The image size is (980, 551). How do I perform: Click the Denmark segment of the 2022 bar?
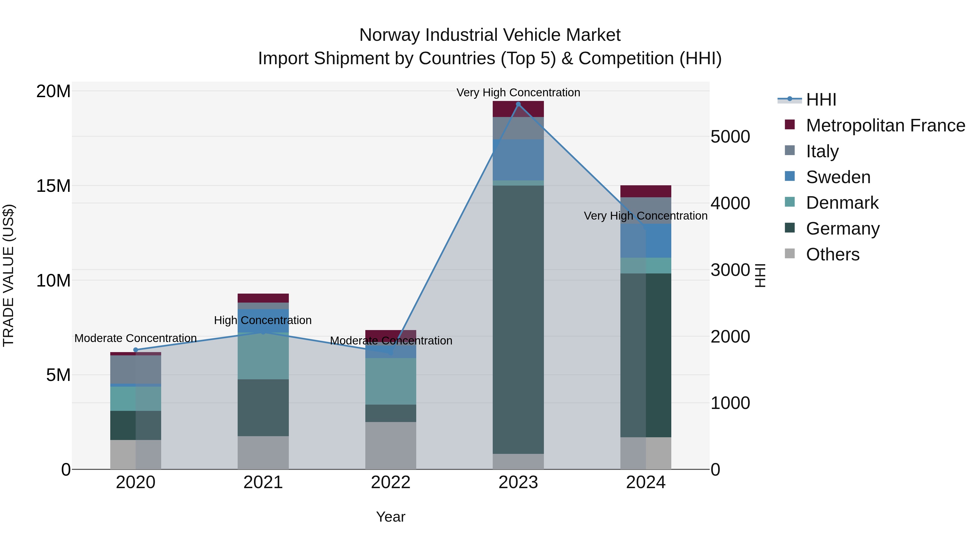pyautogui.click(x=391, y=381)
